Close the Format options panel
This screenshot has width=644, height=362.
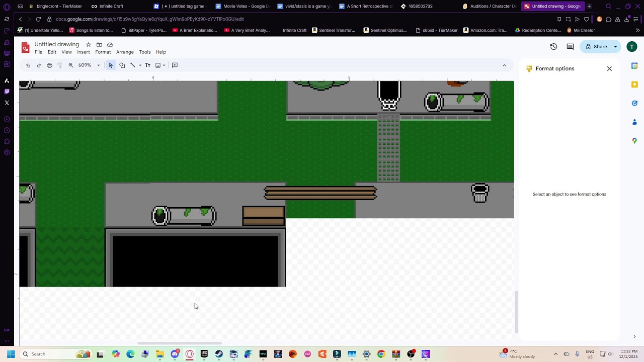609,69
